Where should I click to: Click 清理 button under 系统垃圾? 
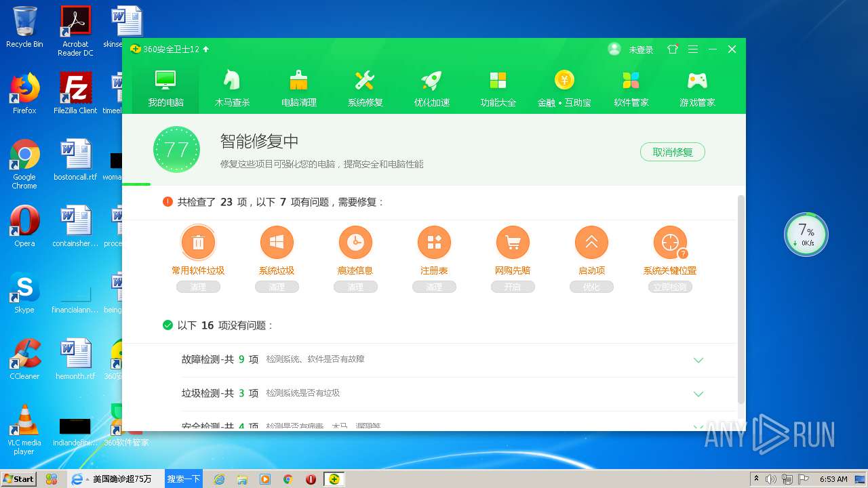[277, 287]
